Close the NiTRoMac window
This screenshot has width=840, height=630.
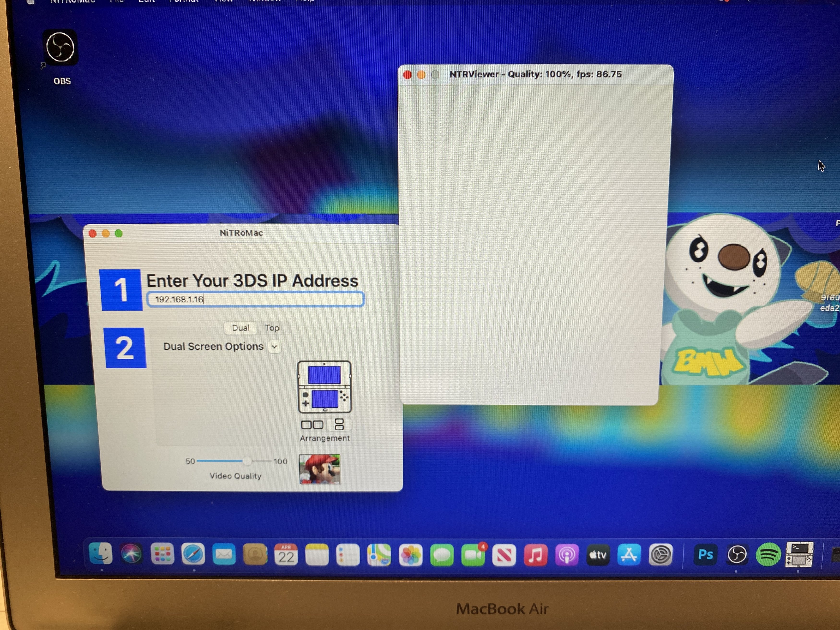92,234
